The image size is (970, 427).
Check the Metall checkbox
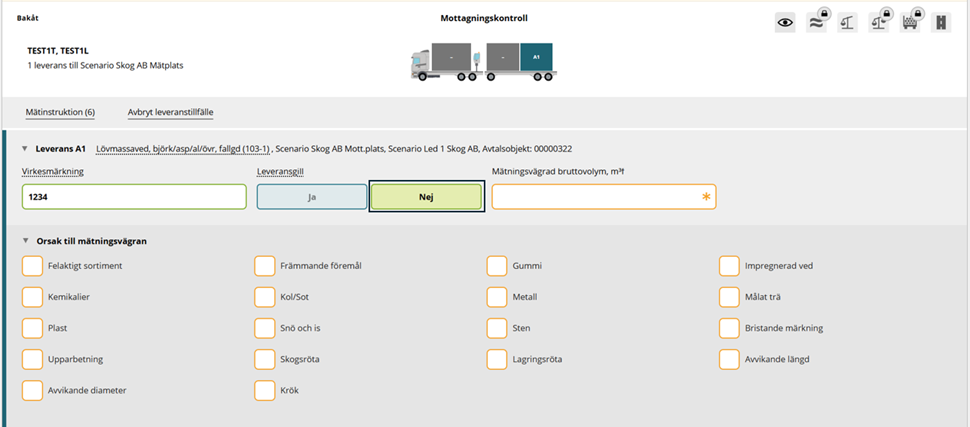pyautogui.click(x=497, y=297)
